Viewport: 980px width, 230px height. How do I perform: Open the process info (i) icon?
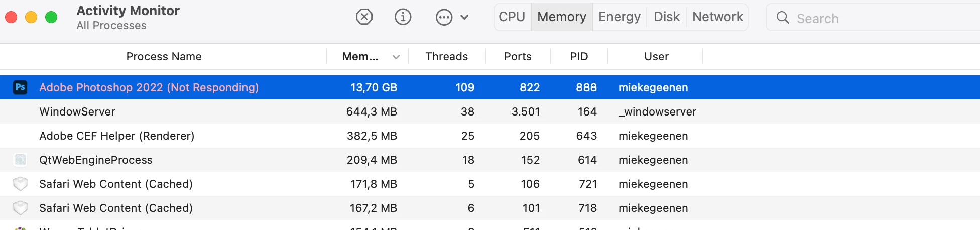click(403, 17)
